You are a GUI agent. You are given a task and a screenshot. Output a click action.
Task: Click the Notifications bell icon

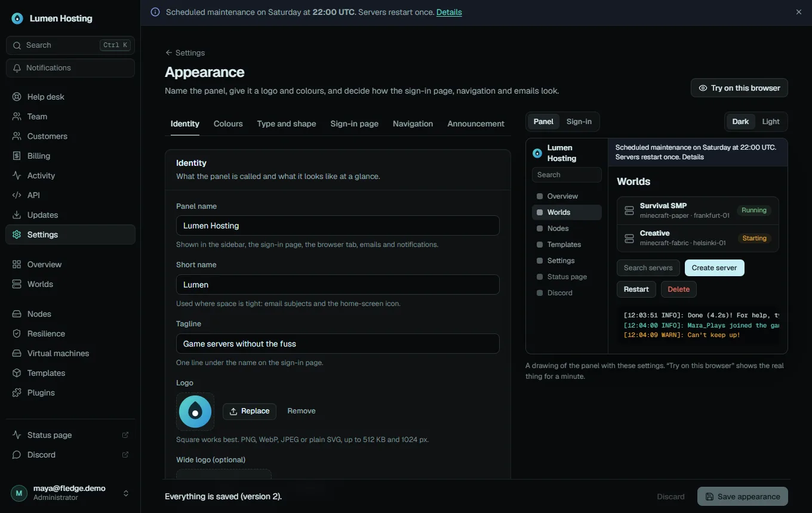point(17,68)
